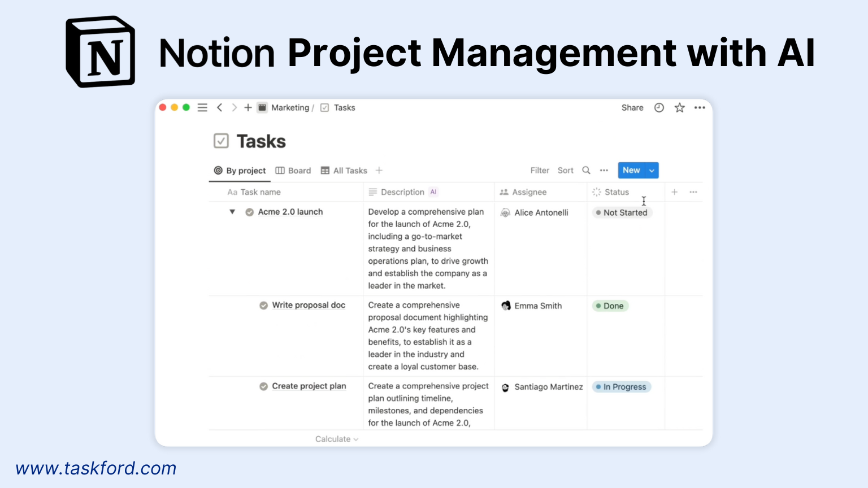
Task: Open page options with the top-right ellipsis icon
Action: click(x=700, y=107)
